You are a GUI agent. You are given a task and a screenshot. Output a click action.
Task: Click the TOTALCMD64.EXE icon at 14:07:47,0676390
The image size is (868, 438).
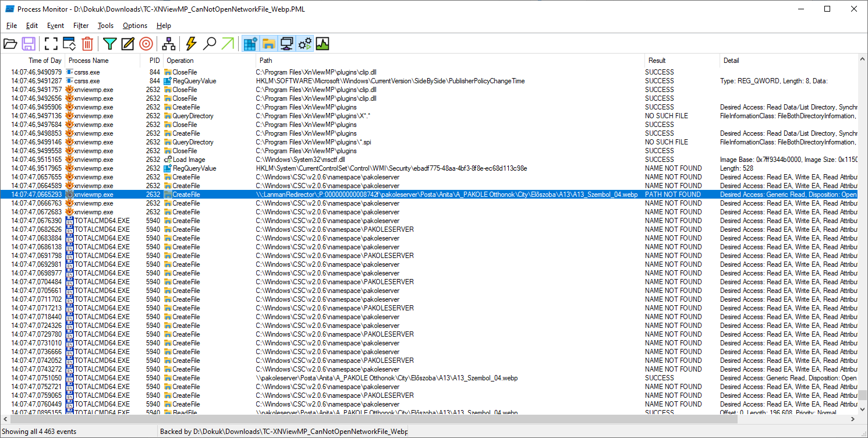(x=69, y=221)
